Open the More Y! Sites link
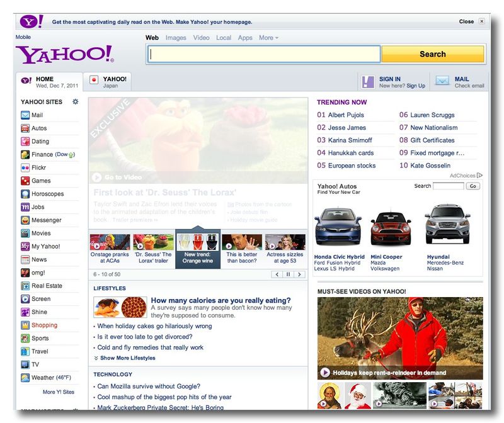The image size is (504, 423). (59, 392)
